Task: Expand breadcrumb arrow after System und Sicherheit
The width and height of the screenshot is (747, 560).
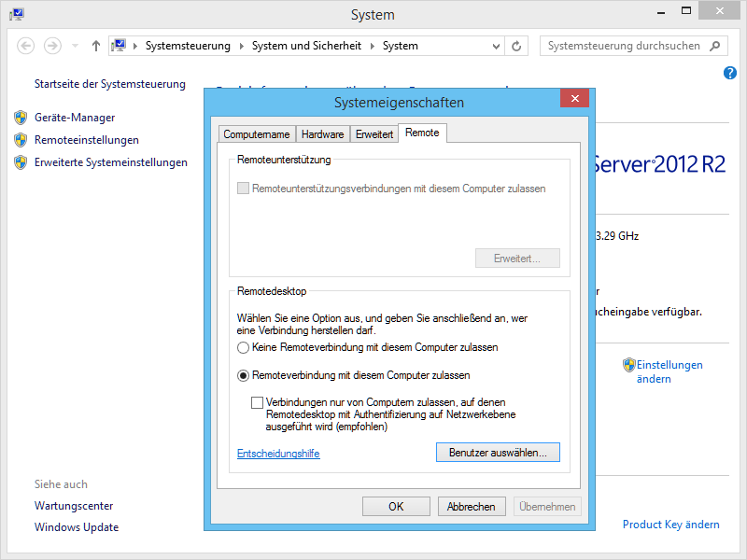Action: tap(372, 46)
